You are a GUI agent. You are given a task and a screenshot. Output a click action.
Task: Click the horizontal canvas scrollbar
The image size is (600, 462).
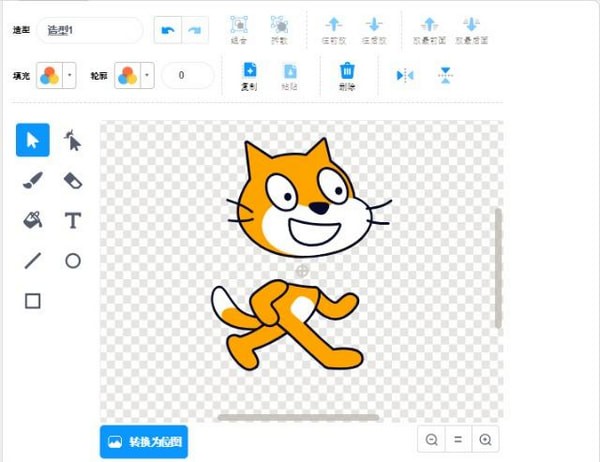pyautogui.click(x=298, y=417)
